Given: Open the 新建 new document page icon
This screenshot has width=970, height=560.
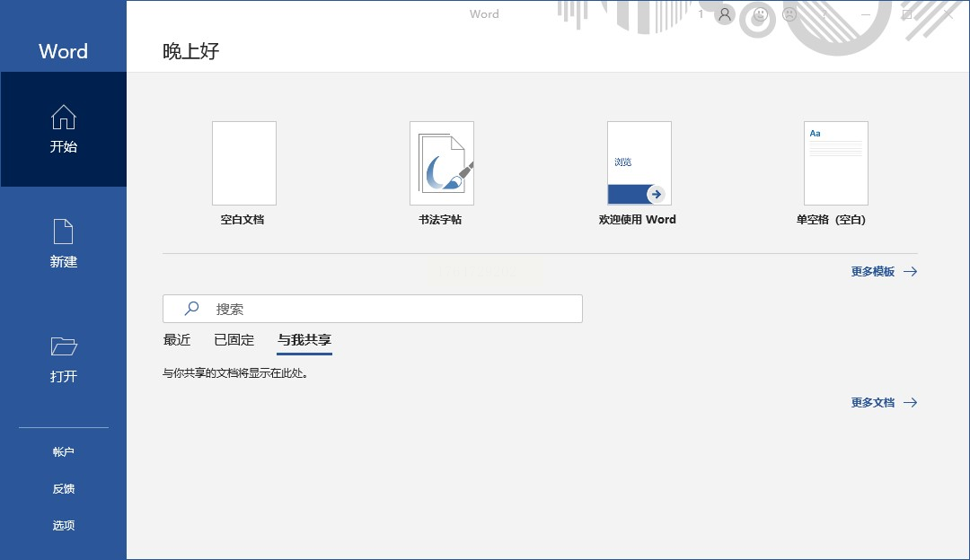Looking at the screenshot, I should (63, 232).
